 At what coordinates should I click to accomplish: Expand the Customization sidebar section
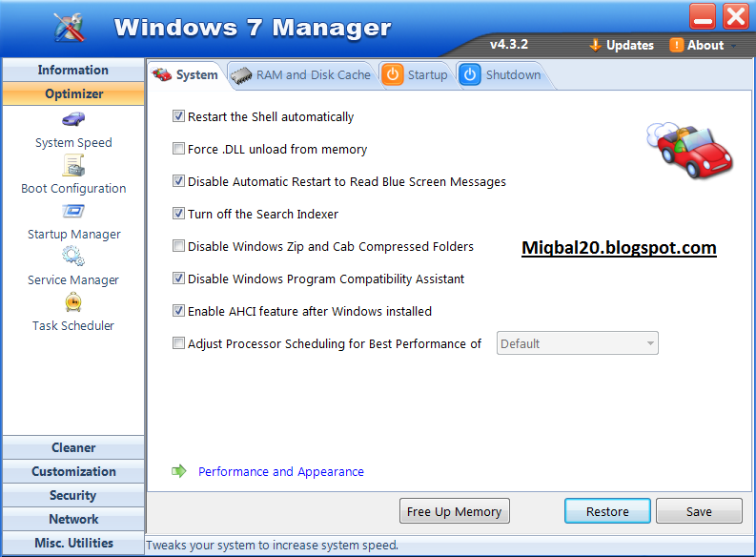[x=73, y=471]
